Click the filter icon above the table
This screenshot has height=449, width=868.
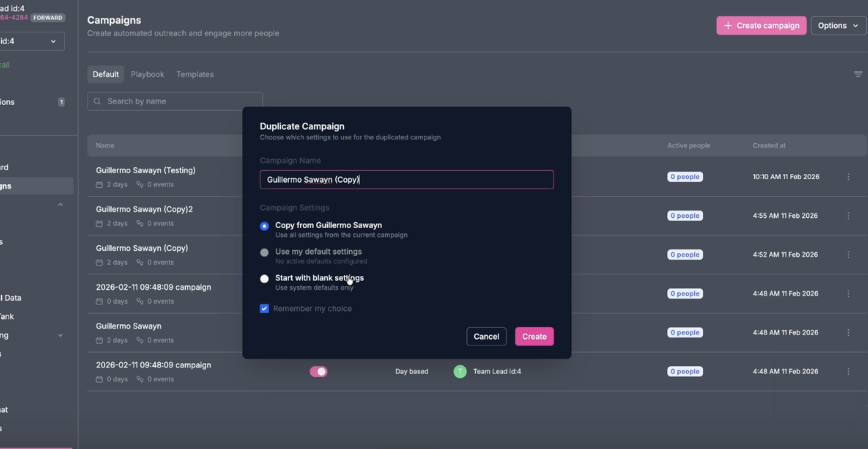(858, 74)
